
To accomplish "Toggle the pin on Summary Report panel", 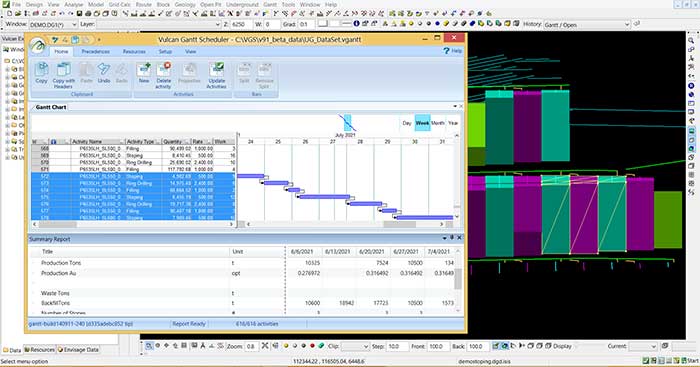I will (452, 238).
